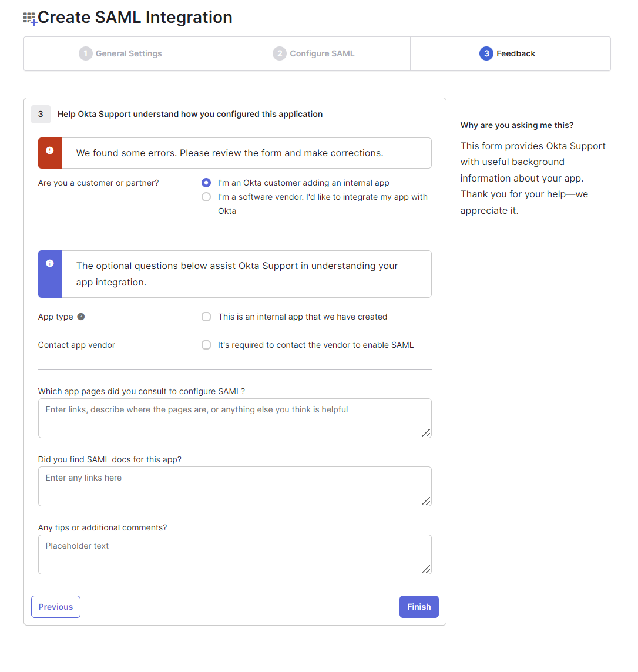
Task: Select the Feedback step tab
Action: click(511, 53)
